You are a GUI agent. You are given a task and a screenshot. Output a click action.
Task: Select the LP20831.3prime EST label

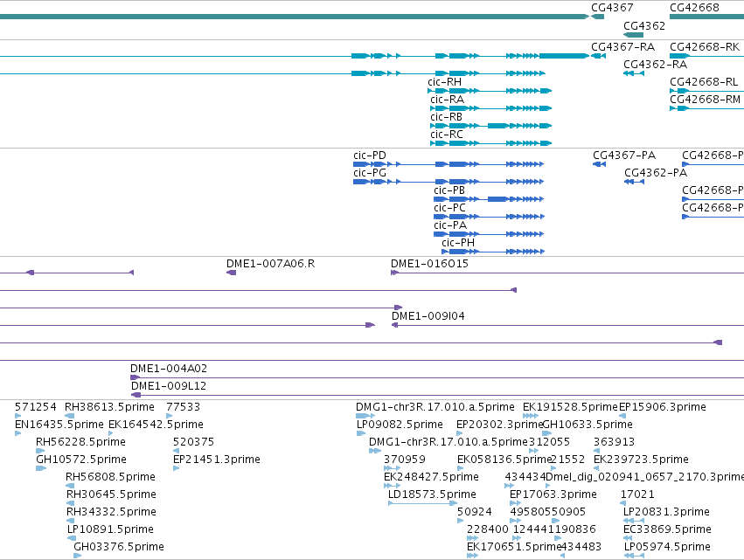666,512
